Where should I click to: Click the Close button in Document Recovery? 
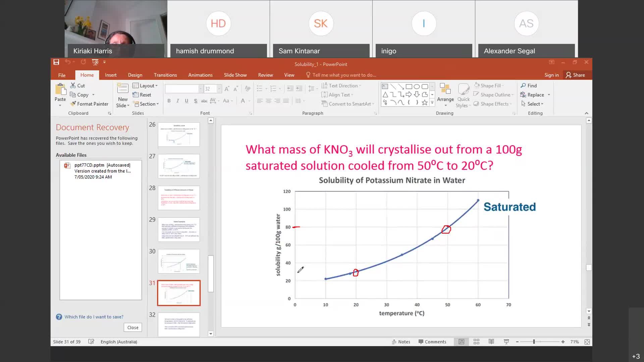click(132, 327)
